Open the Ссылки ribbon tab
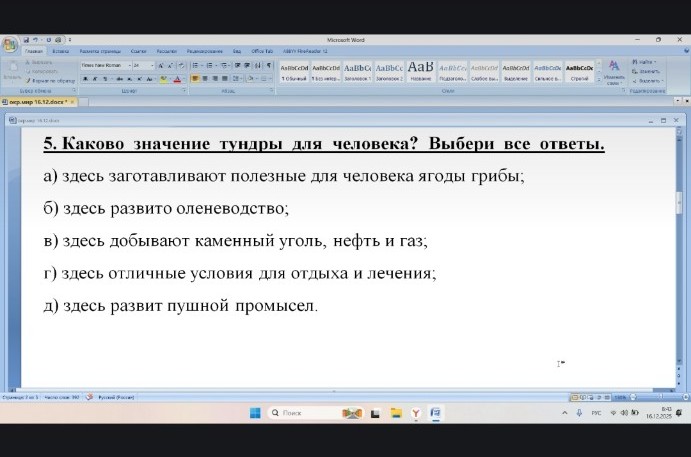This screenshot has height=457, width=691. coord(138,51)
